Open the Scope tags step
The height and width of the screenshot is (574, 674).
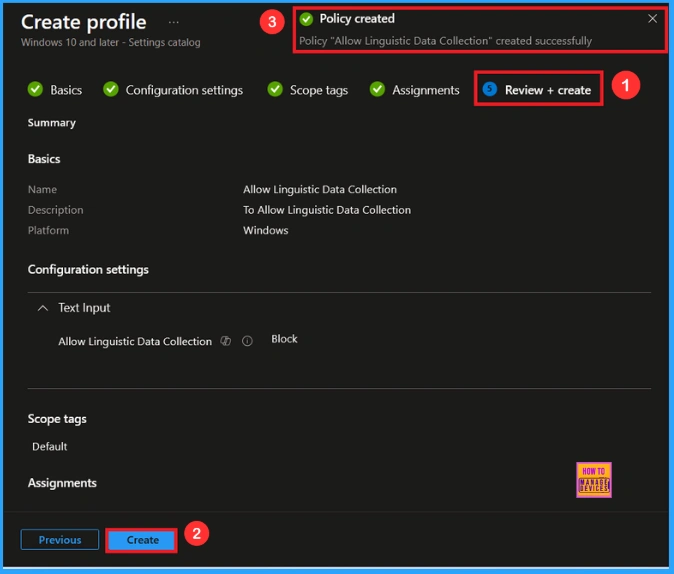pyautogui.click(x=308, y=90)
